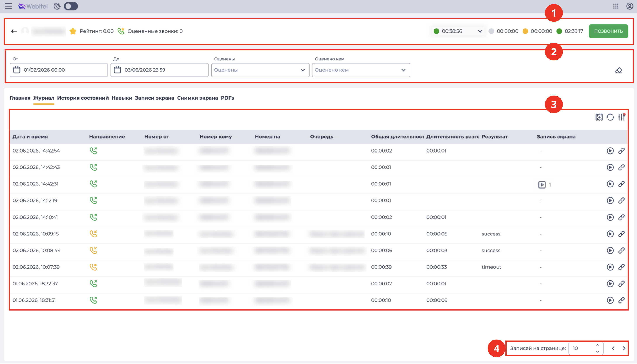Open the PDFs tab
Screen dimensions: 637x364
click(x=227, y=98)
